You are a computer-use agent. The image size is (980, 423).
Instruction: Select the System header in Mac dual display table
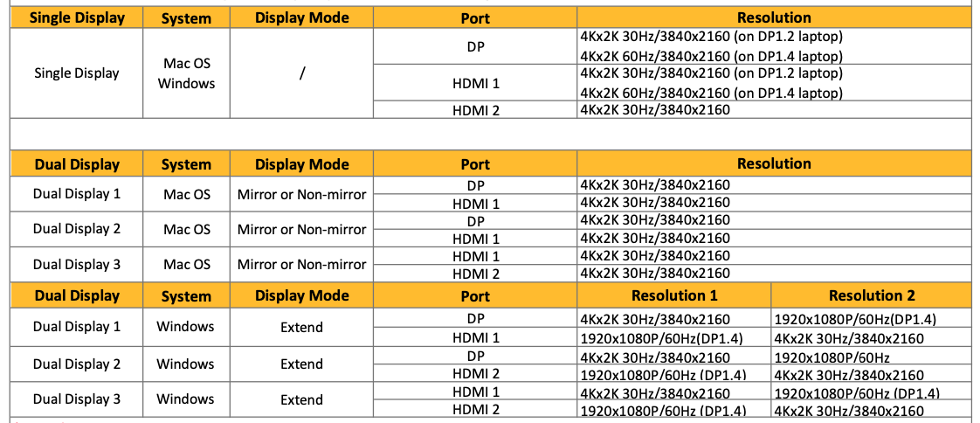pos(186,164)
